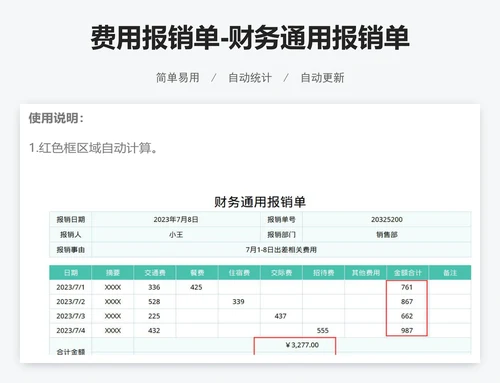Click the tagline 自动更新
Image resolution: width=500 pixels, height=383 pixels.
coord(322,78)
